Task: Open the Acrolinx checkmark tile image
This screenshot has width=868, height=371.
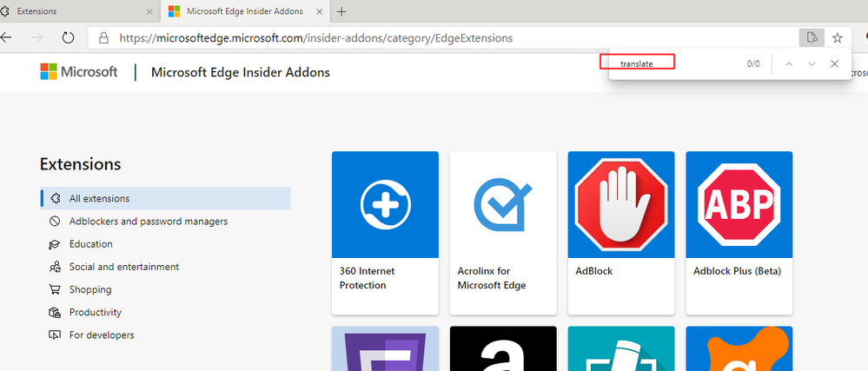Action: [x=503, y=205]
